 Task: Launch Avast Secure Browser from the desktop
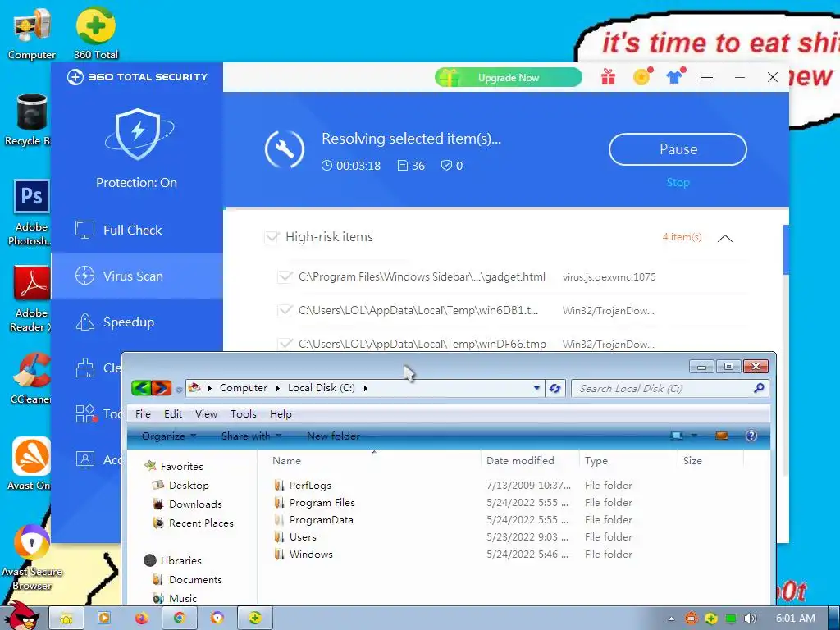31,557
